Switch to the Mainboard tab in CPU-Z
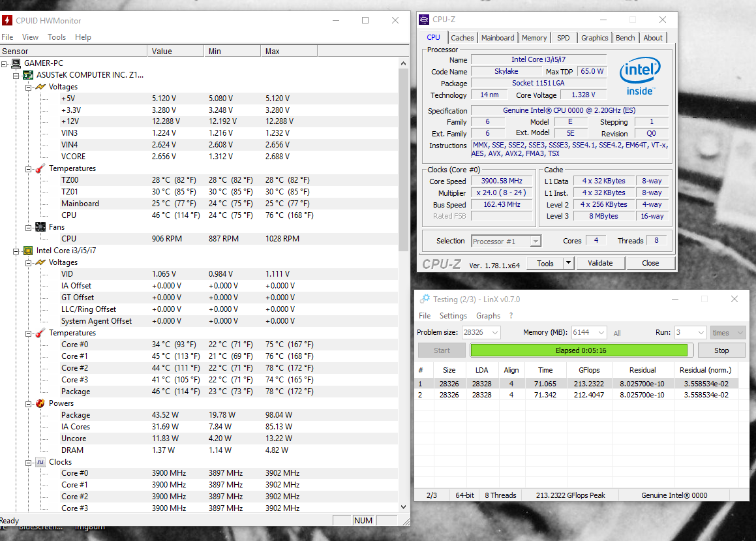The image size is (756, 541). [498, 38]
